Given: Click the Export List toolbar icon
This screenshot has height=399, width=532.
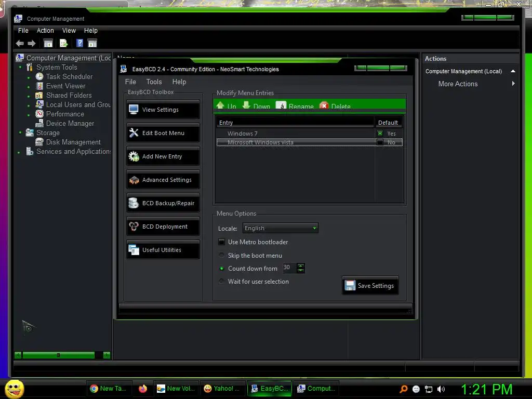Looking at the screenshot, I should (63, 43).
